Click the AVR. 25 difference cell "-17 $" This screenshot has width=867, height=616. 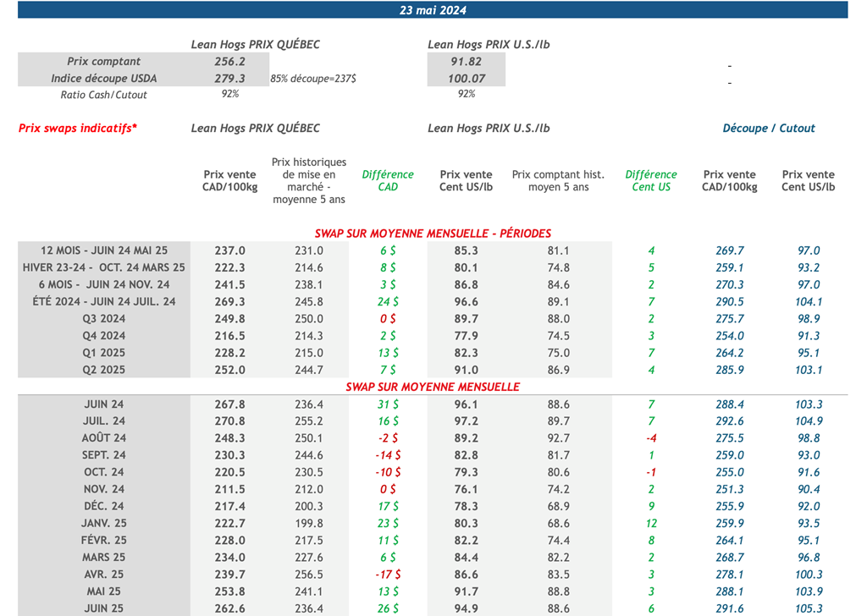tap(388, 575)
